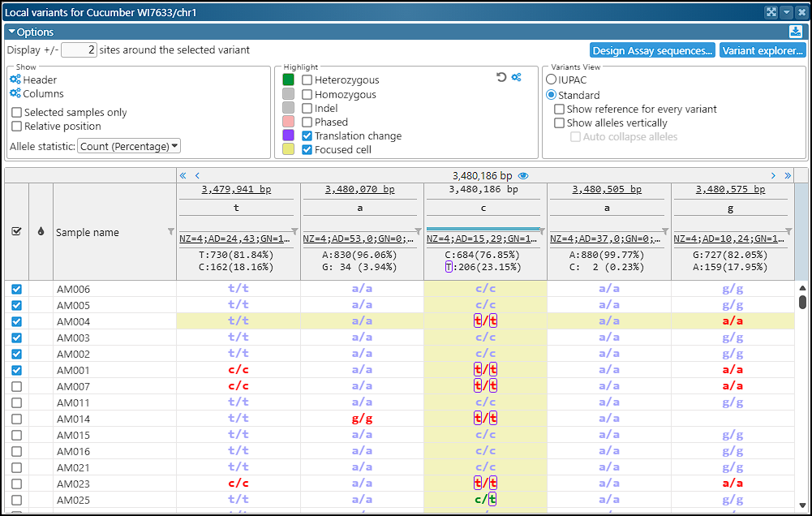This screenshot has height=516, width=812.
Task: Click the download icon in Options bar
Action: tap(795, 32)
